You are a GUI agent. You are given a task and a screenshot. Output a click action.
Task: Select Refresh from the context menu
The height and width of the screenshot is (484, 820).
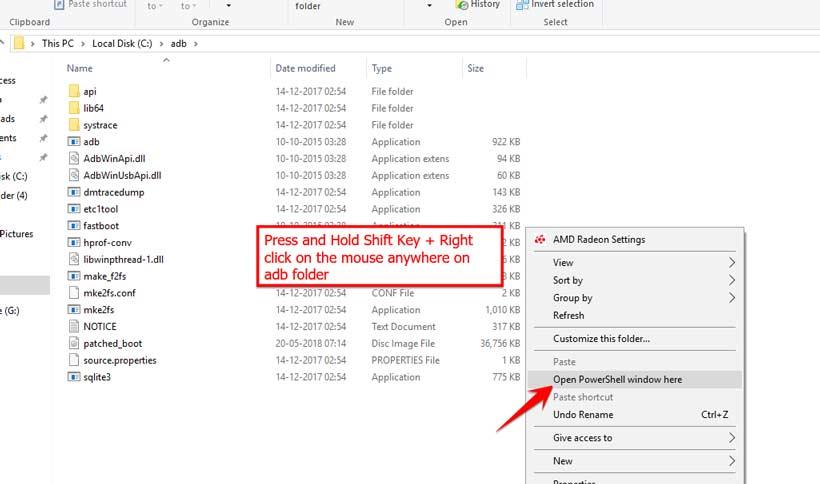[x=568, y=315]
